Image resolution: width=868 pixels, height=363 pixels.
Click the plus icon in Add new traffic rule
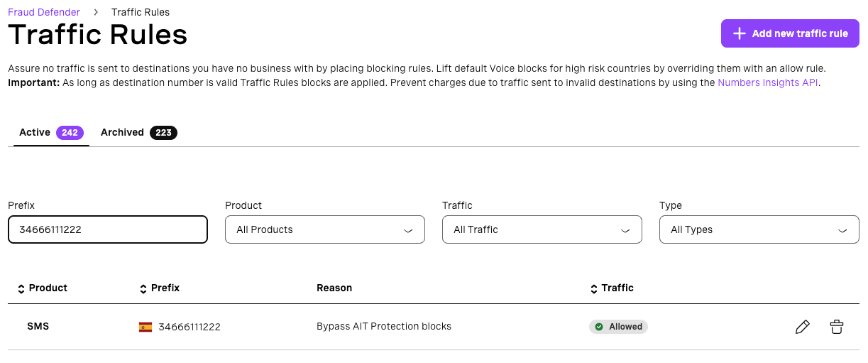coord(739,33)
